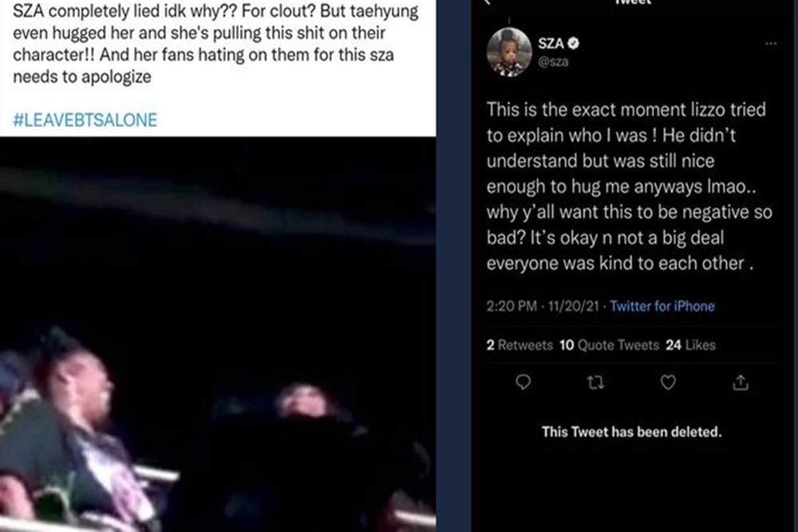Click the @sza handle
Screen dimensions: 798x532
pyautogui.click(x=554, y=62)
